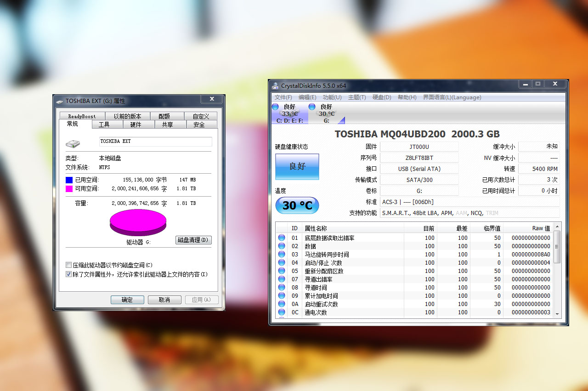The height and width of the screenshot is (391, 588).
Task: Click the transfer mode value SATA/300
Action: tap(419, 180)
